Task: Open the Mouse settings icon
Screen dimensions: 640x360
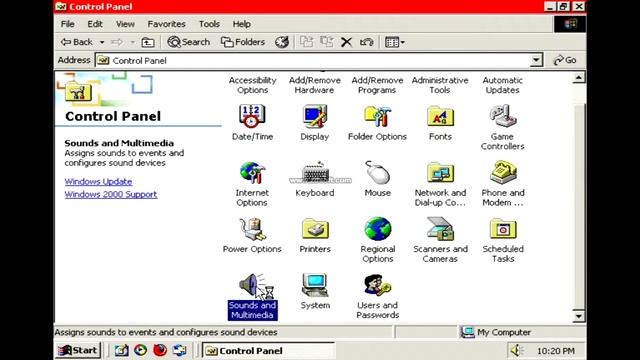Action: [378, 173]
